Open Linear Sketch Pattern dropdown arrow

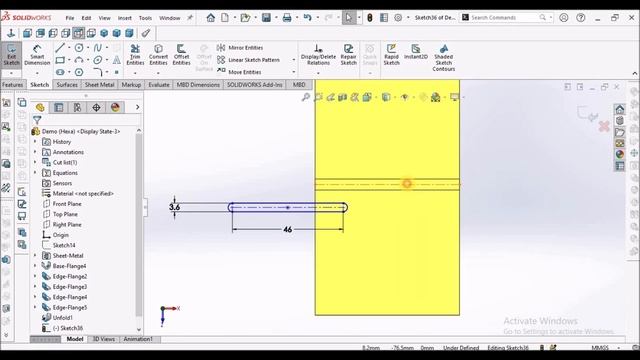point(293,60)
